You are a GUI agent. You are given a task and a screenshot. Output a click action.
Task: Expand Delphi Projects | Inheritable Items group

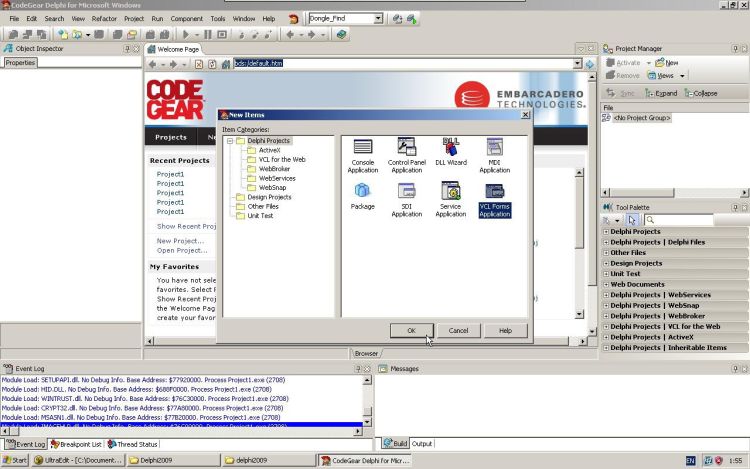(x=606, y=348)
